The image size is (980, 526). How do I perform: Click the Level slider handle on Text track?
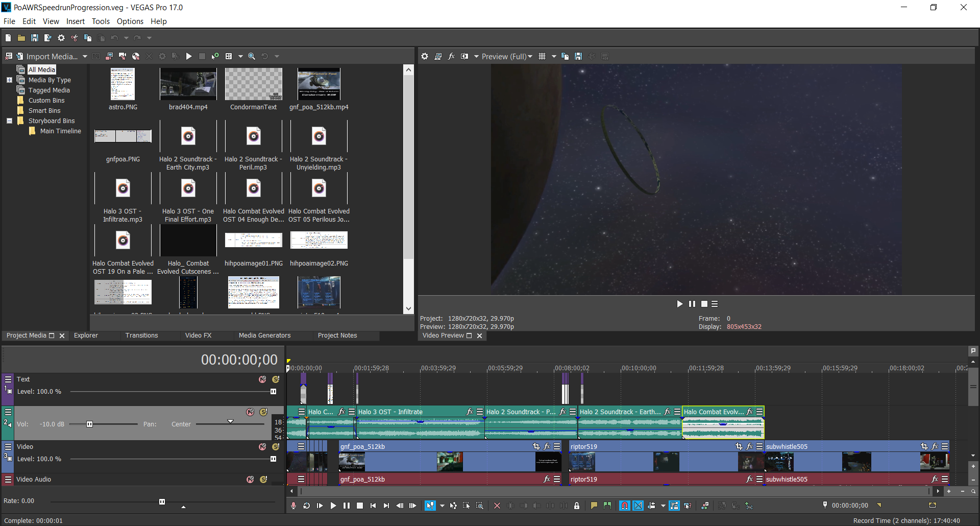click(273, 392)
